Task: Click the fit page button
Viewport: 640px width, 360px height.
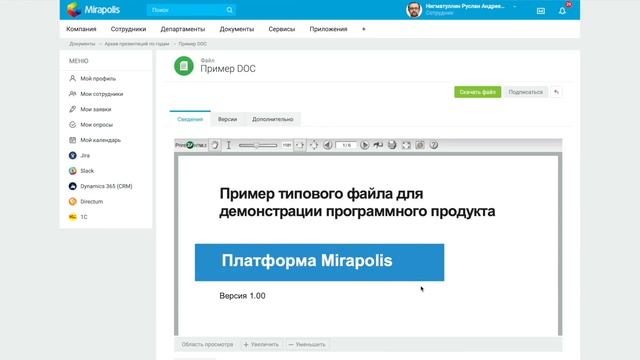Action: 314,145
